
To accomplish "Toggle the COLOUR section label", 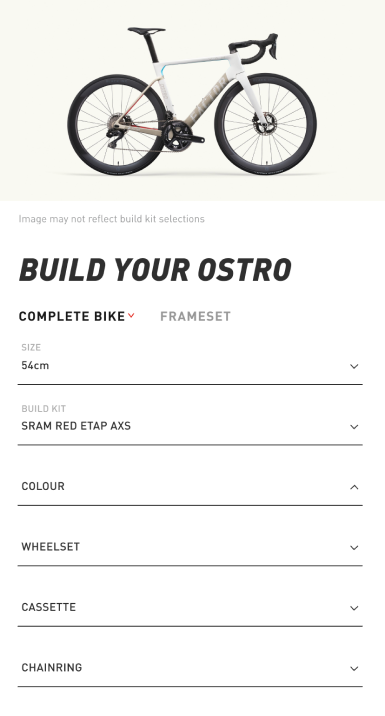I will click(43, 486).
